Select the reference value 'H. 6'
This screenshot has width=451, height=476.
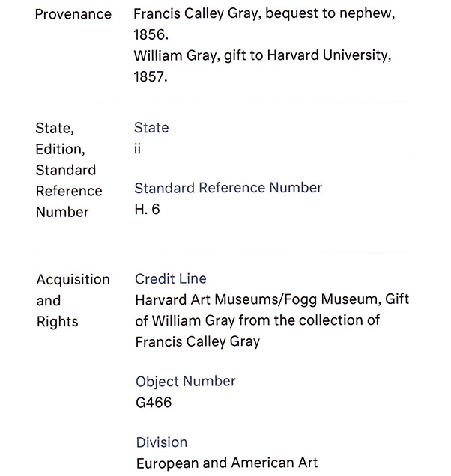147,210
